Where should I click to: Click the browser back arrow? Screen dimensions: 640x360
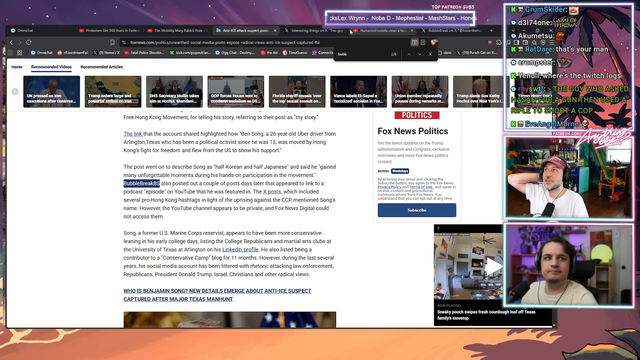[11, 42]
